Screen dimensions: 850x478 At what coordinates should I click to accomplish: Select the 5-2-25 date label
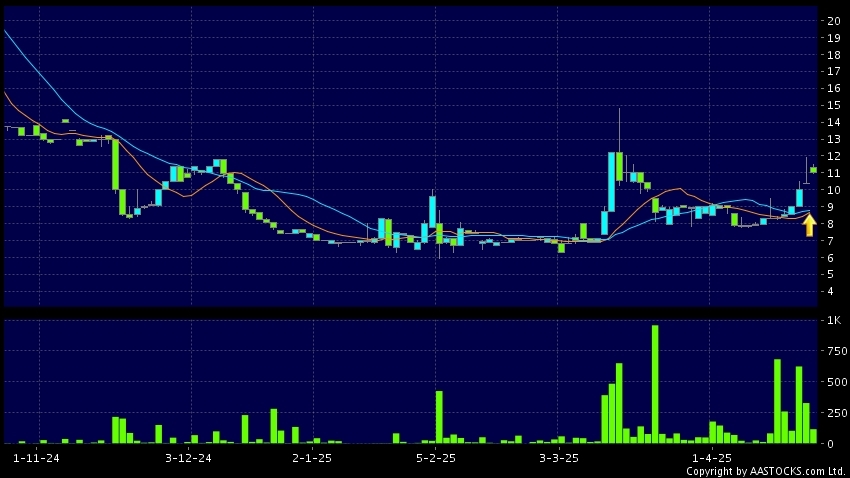pos(436,458)
